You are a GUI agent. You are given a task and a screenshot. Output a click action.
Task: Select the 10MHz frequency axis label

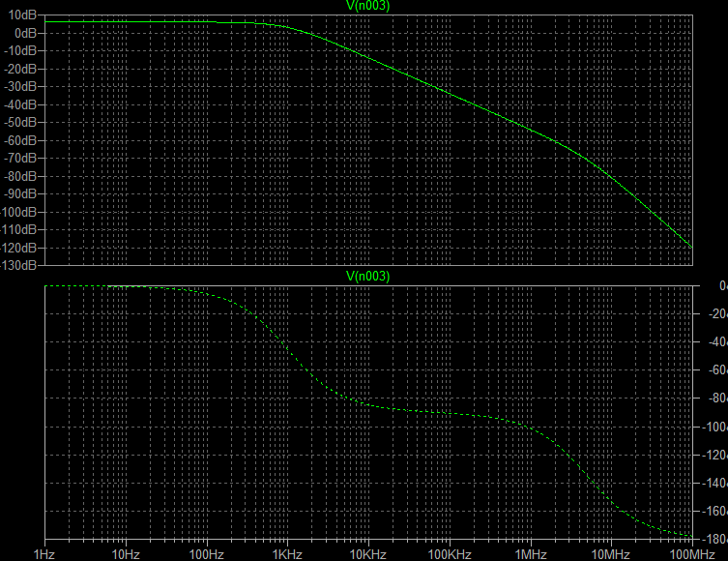click(x=610, y=553)
